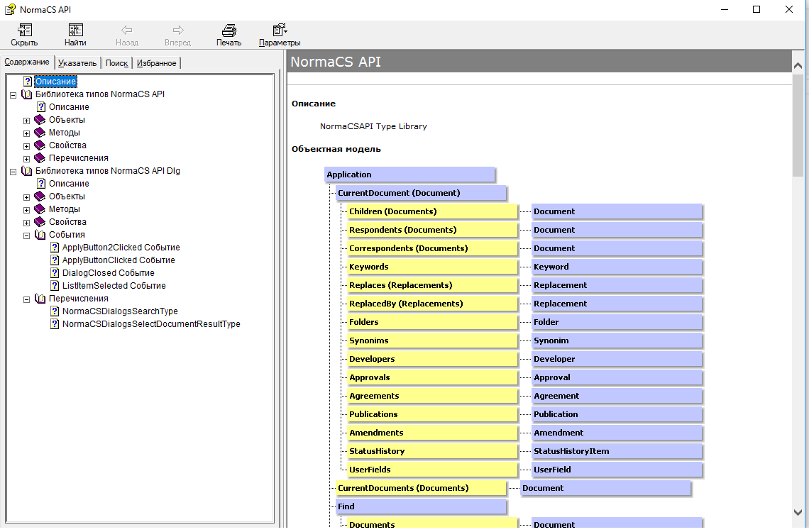Open the Find object link
Screen dimensions: 809x532
(421, 506)
